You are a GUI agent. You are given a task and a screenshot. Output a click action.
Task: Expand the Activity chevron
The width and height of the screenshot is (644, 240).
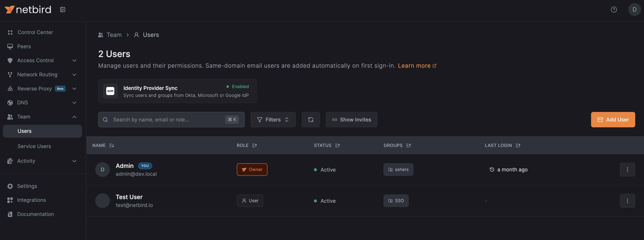click(x=74, y=161)
